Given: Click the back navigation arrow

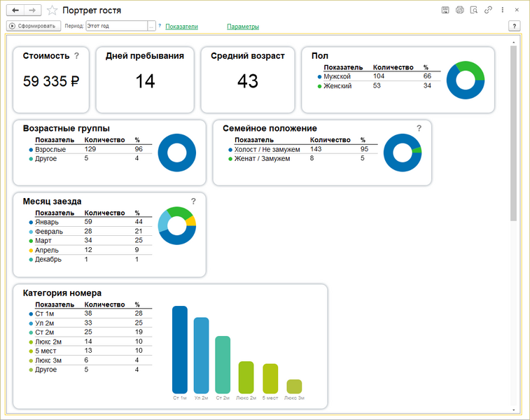Looking at the screenshot, I should [15, 10].
